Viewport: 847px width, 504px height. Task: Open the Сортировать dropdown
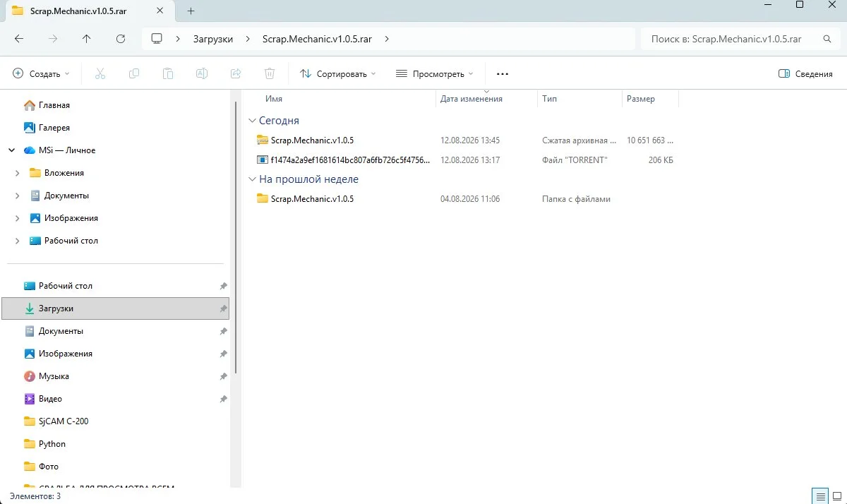click(337, 73)
